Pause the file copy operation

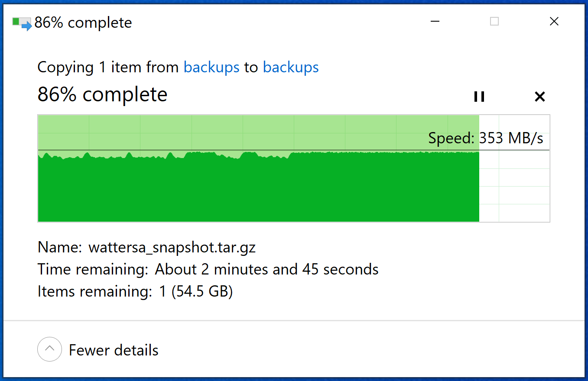click(479, 97)
